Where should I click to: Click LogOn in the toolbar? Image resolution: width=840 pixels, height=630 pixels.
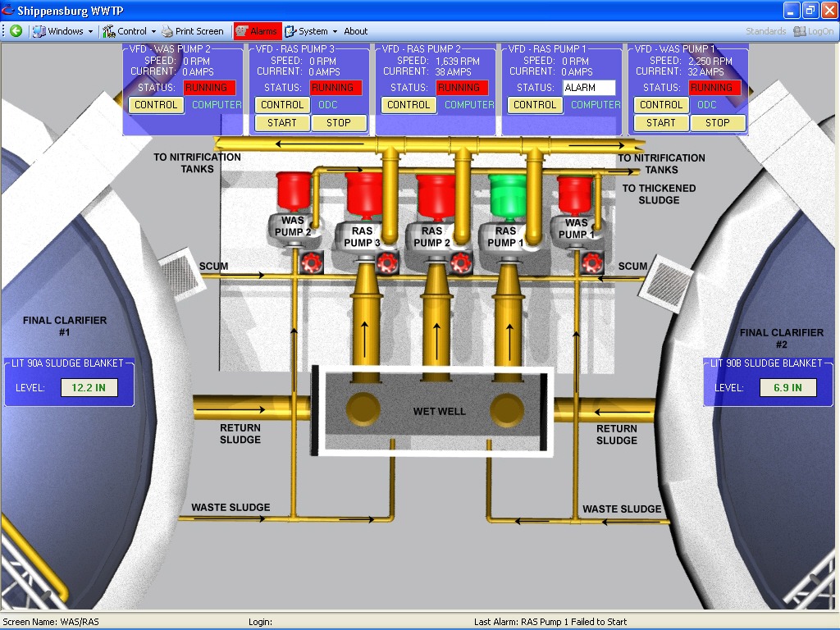tap(813, 31)
